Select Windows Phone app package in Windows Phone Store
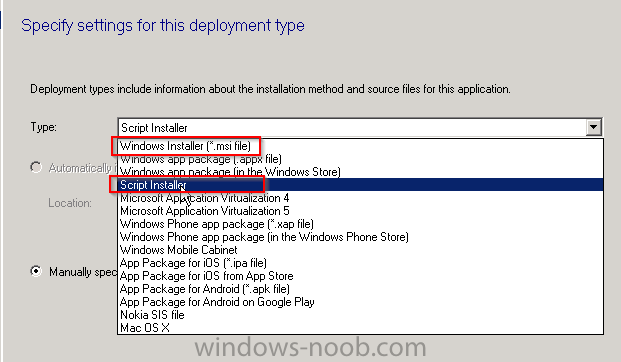Screen dimensions: 621x362 point(361,237)
